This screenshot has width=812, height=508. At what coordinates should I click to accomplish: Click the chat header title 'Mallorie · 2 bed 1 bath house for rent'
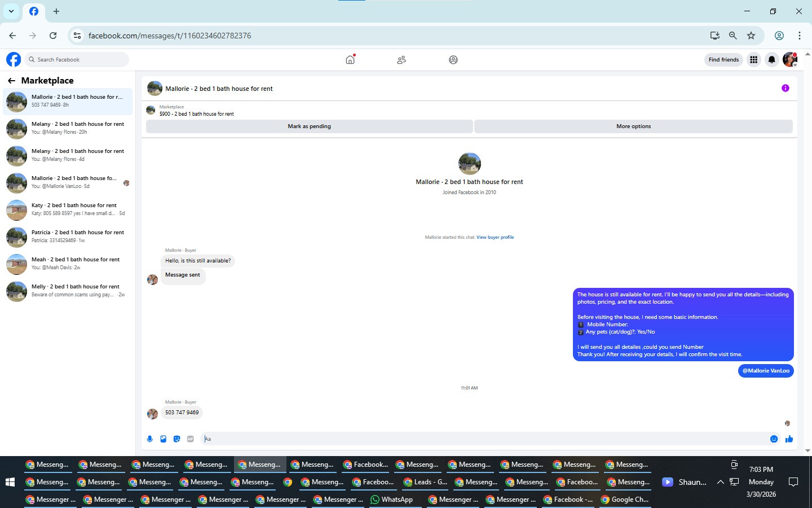click(219, 89)
